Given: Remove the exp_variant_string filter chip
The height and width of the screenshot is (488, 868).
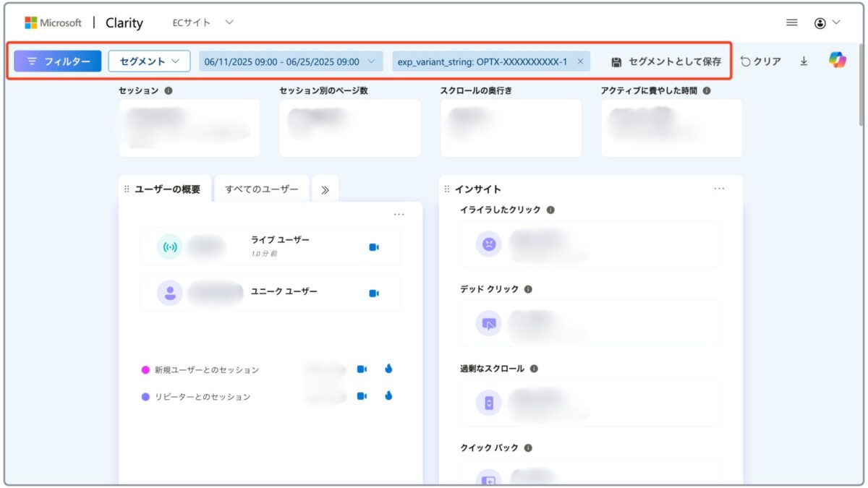Looking at the screenshot, I should point(580,61).
